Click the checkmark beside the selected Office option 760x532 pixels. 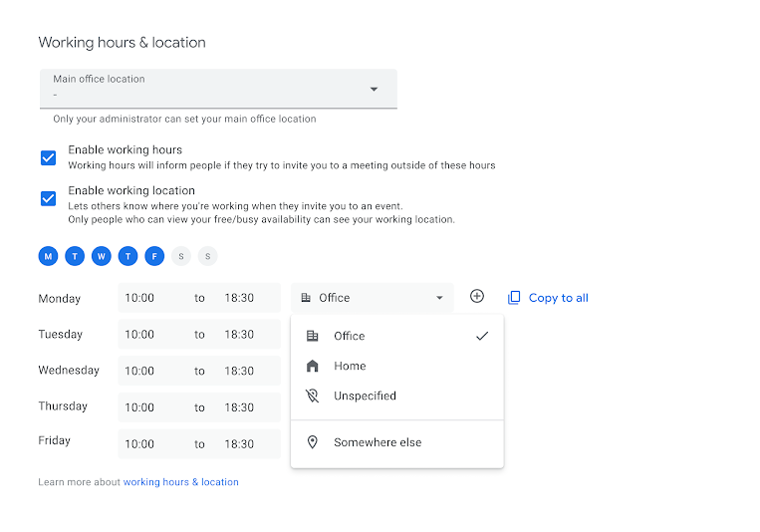point(482,336)
